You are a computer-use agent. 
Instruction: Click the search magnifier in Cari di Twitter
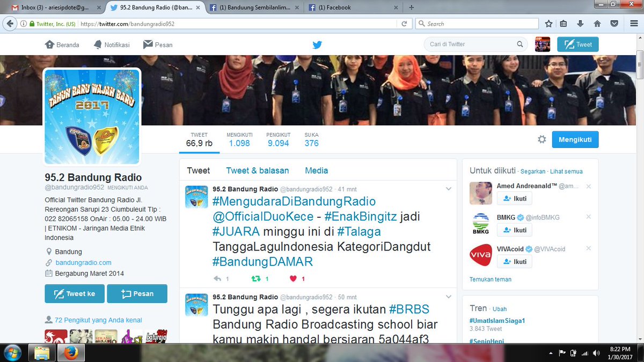519,44
